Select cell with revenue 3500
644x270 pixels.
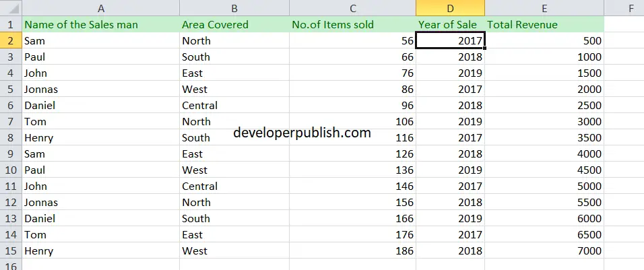[x=544, y=137]
